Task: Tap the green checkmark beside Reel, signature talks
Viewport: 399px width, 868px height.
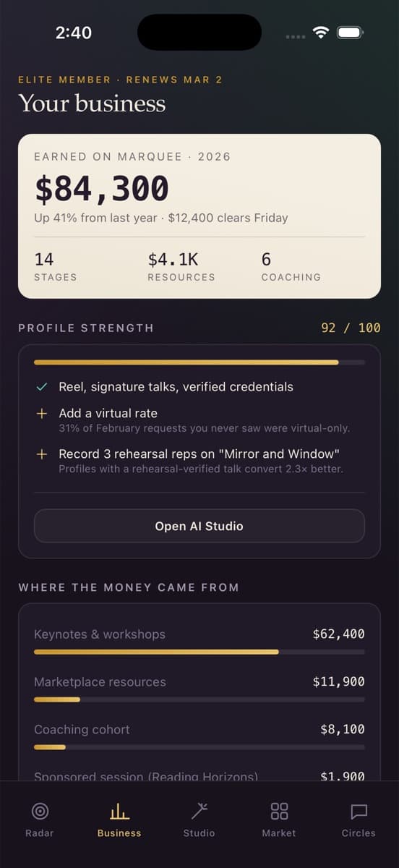Action: click(42, 387)
